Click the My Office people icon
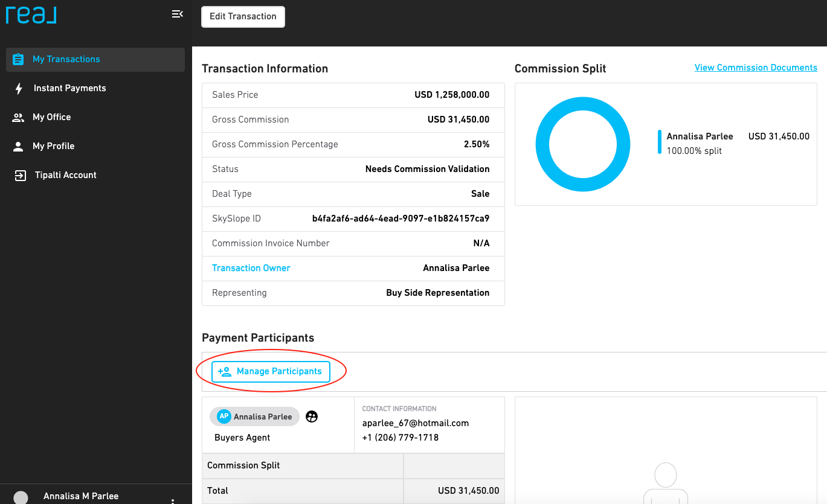This screenshot has width=827, height=504. click(x=18, y=118)
